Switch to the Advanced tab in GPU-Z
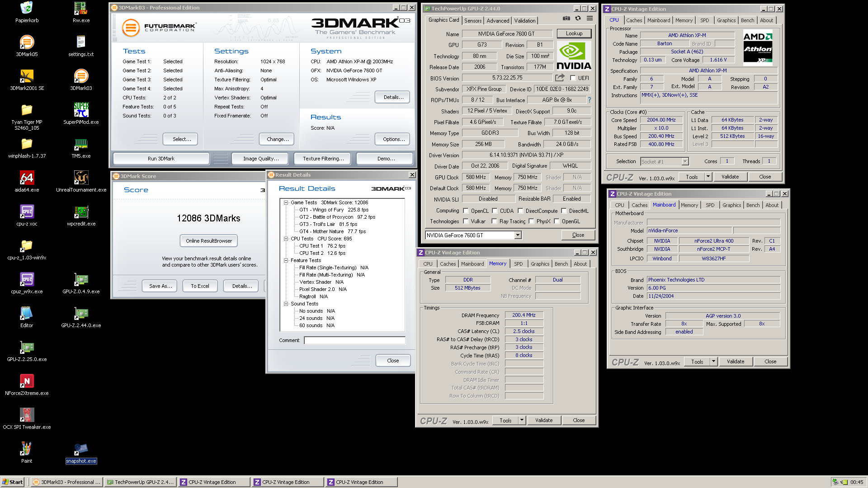 pos(498,21)
